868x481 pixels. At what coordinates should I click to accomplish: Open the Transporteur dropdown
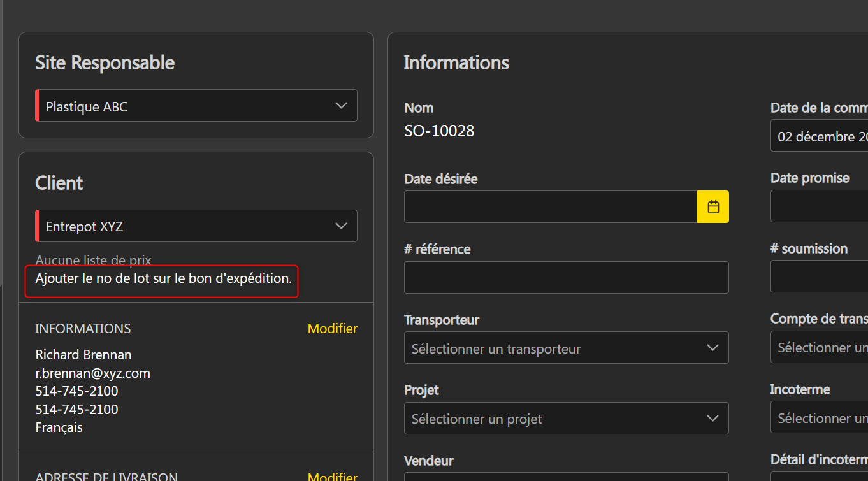pyautogui.click(x=566, y=348)
